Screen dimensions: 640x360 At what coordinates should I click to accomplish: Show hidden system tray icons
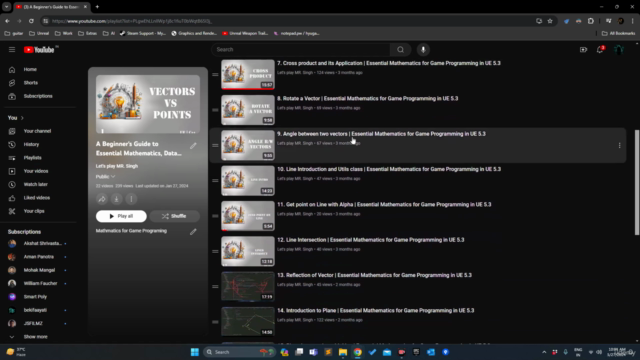544,352
